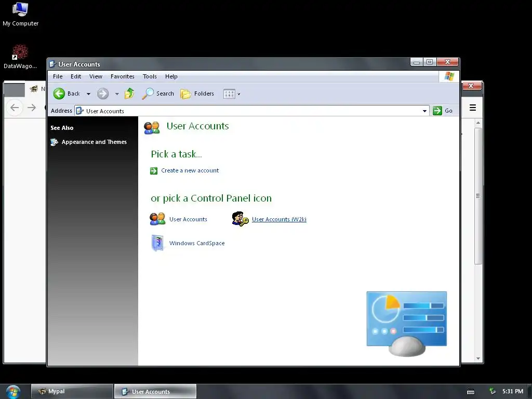This screenshot has height=399, width=532.
Task: Click the Windows flag logo in menu bar
Action: coord(449,76)
